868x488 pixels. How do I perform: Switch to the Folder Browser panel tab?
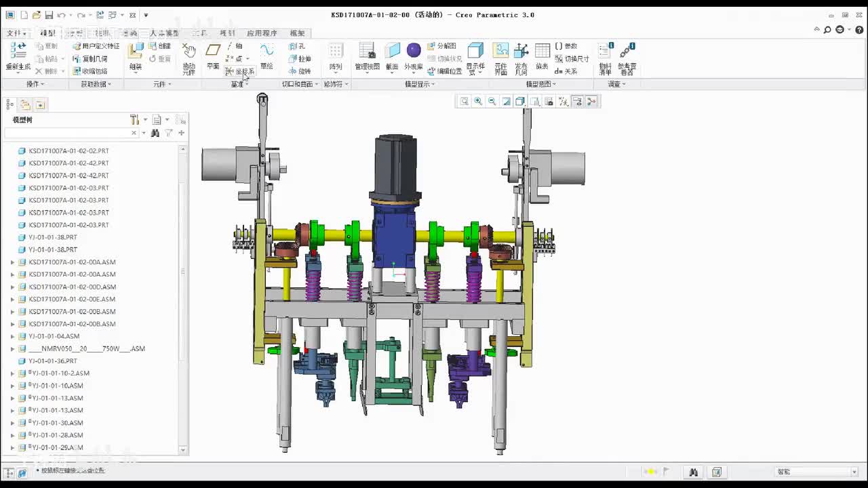point(25,104)
